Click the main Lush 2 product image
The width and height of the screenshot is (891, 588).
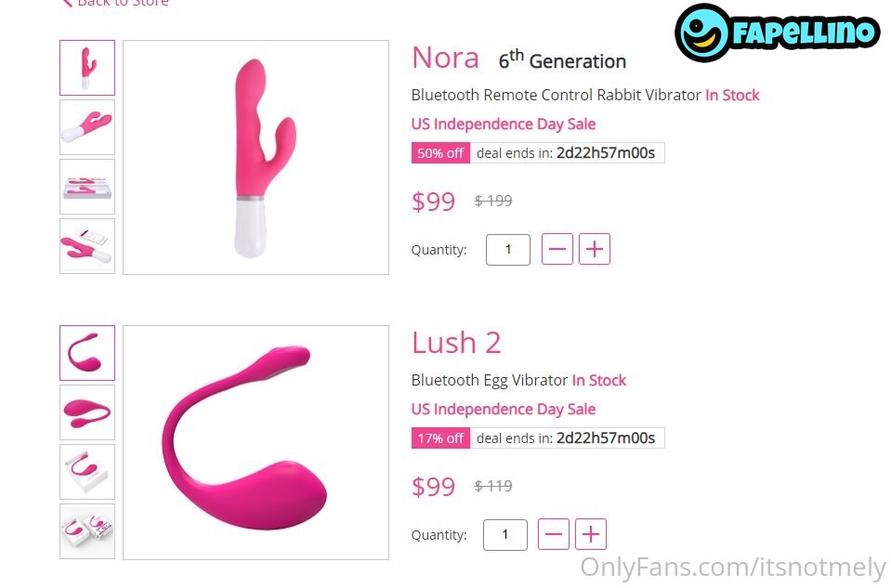pyautogui.click(x=256, y=442)
